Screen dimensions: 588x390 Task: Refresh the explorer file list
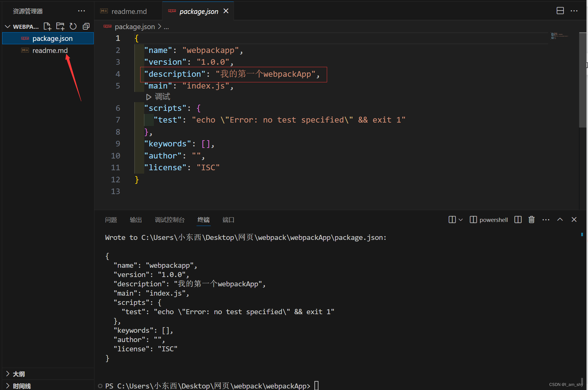coord(73,27)
